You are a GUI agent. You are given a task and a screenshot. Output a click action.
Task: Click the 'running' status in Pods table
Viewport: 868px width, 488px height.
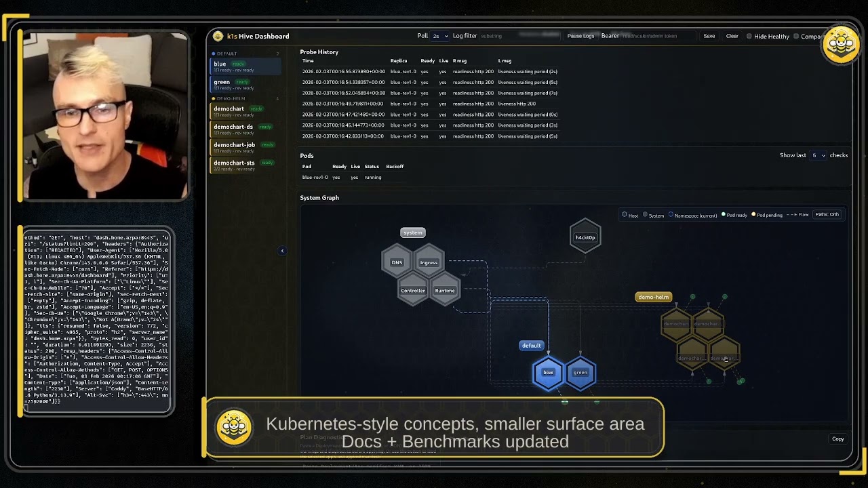point(373,178)
